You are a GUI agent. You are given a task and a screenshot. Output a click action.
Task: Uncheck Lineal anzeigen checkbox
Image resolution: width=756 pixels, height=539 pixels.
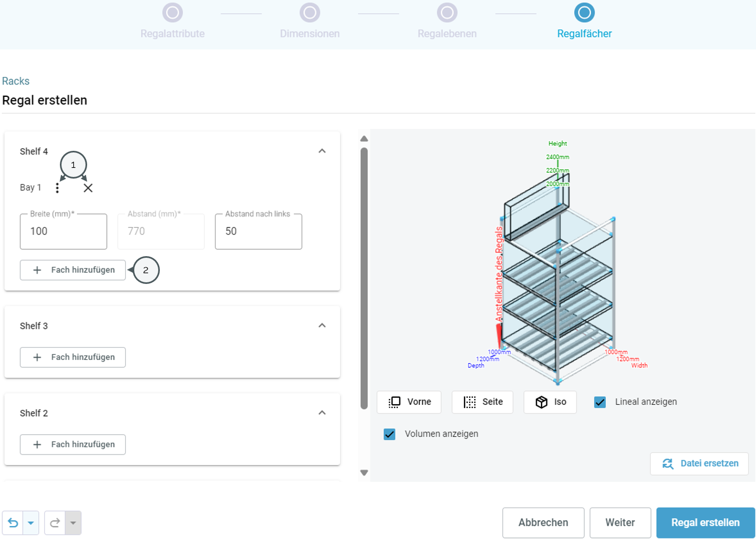click(x=600, y=402)
